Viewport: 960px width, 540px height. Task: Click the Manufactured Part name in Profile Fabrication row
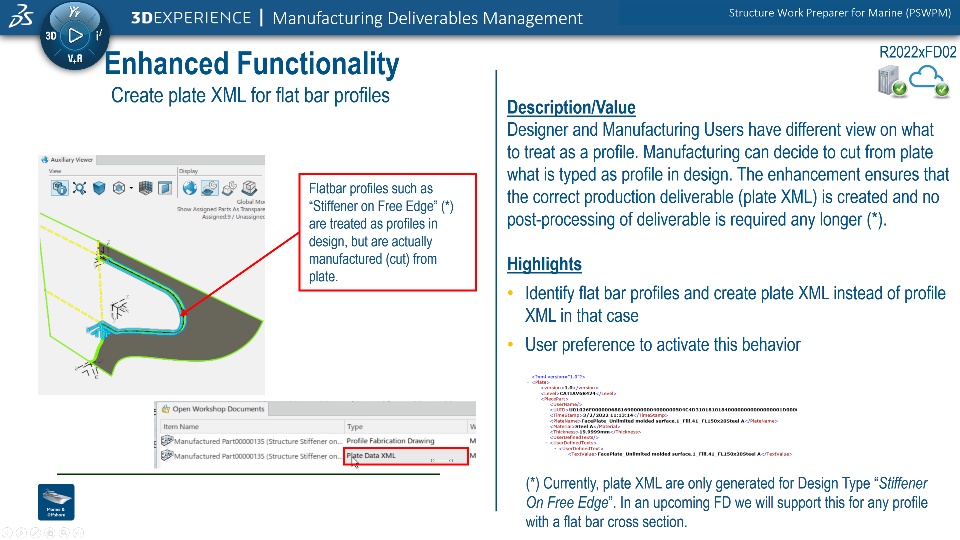[258, 441]
